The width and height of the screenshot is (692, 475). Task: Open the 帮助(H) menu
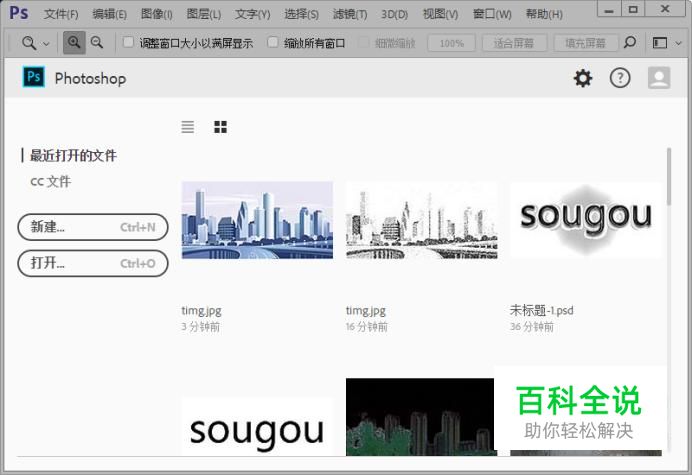[544, 14]
